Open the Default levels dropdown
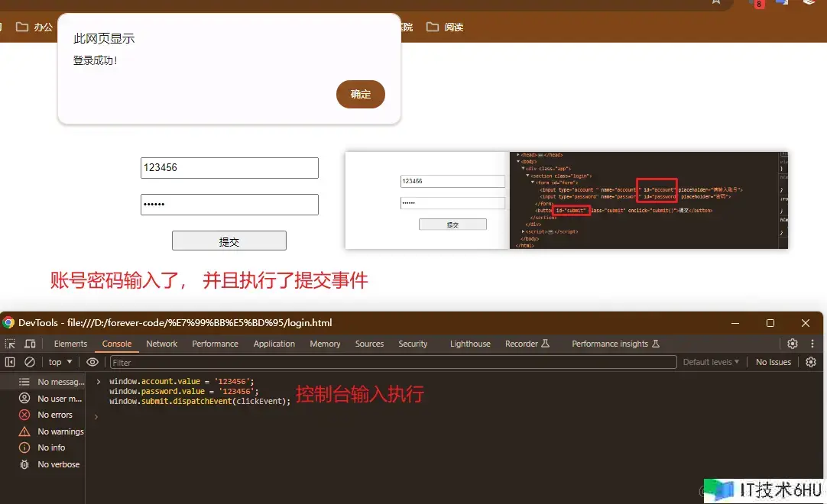Screen dimensions: 827x504 (711, 362)
